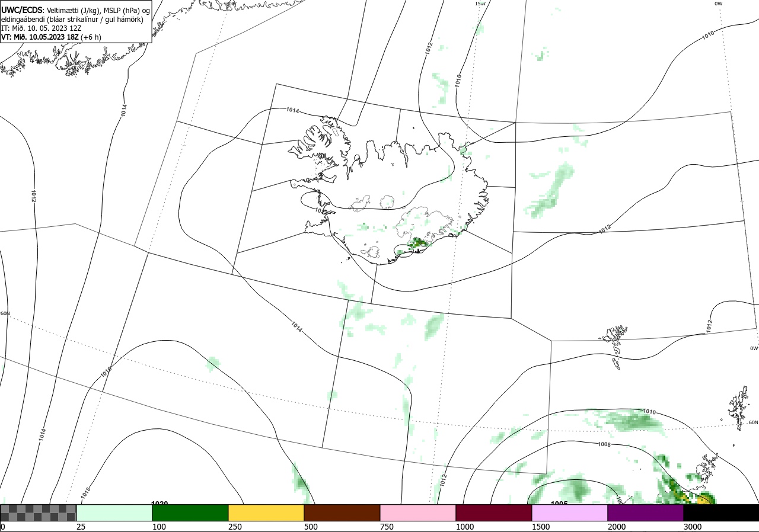Viewport: 759px width, 532px height.
Task: Click the '30W' longitude label
Action: point(231,4)
